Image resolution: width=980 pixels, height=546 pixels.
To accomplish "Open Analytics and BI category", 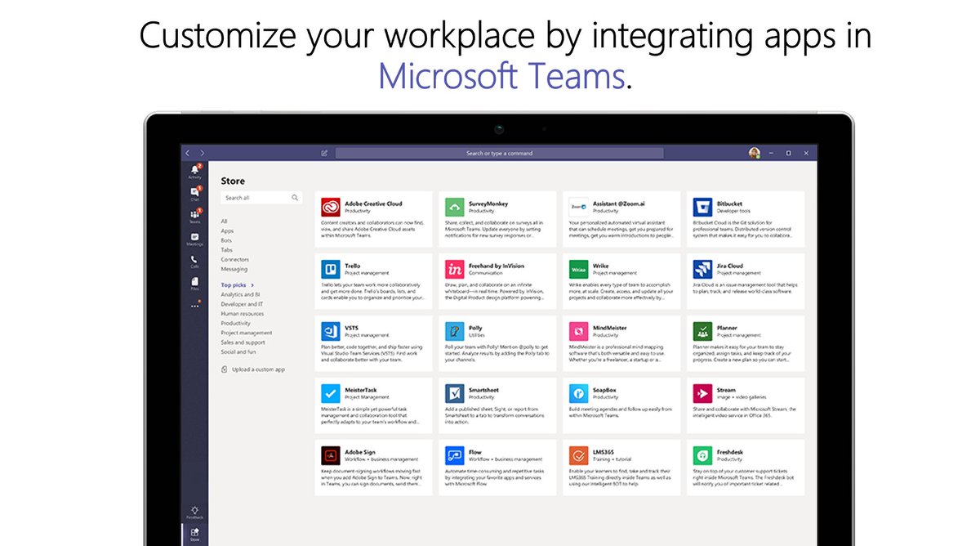I will 240,294.
